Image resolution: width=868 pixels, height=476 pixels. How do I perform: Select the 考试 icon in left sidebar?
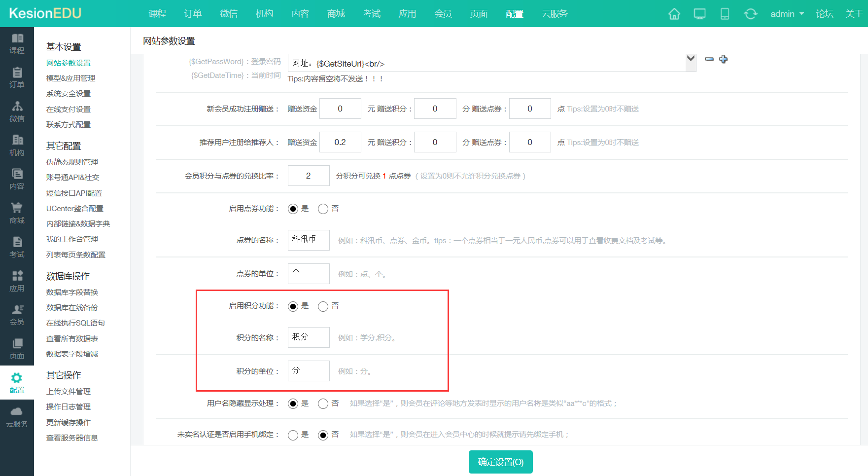(17, 247)
